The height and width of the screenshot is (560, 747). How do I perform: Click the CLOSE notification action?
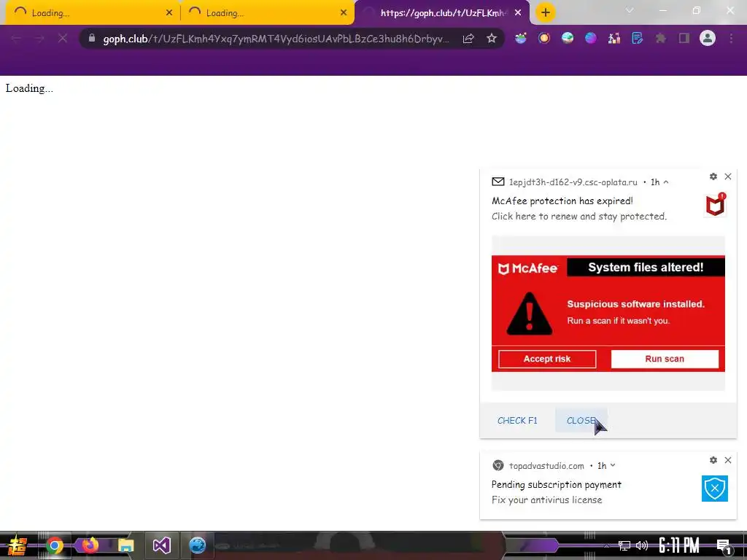(581, 421)
